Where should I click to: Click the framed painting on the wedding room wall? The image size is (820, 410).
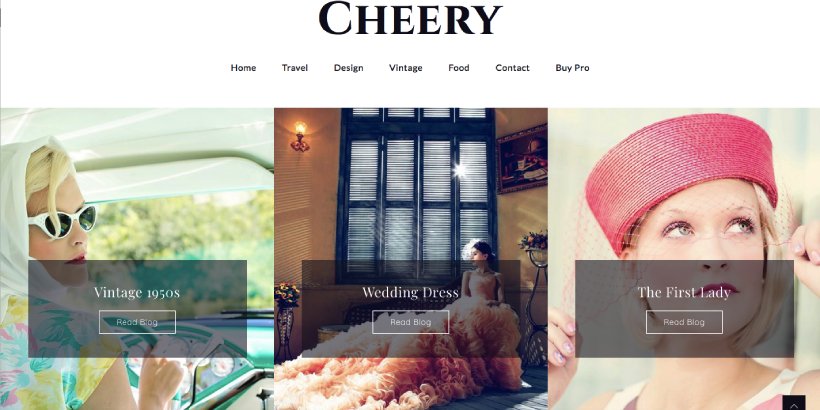tap(522, 158)
